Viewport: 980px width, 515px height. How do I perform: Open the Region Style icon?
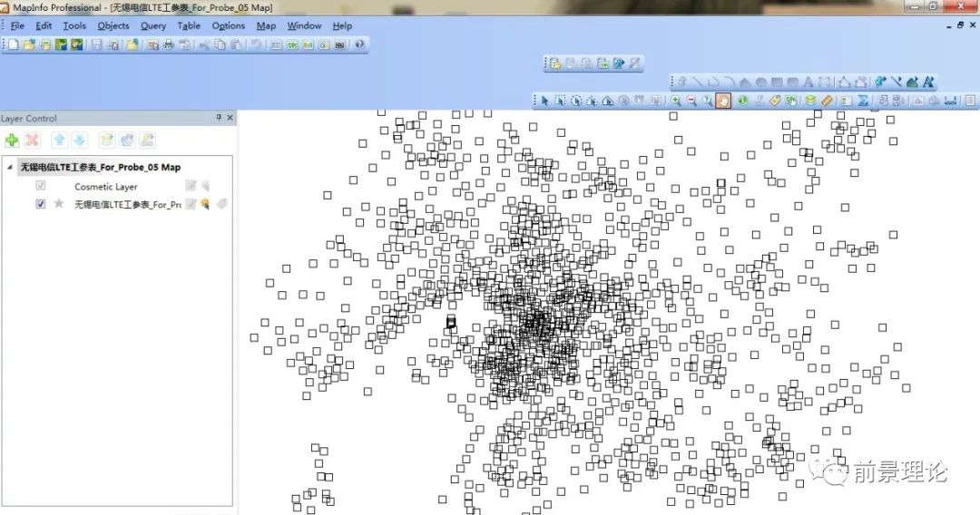coord(912,82)
